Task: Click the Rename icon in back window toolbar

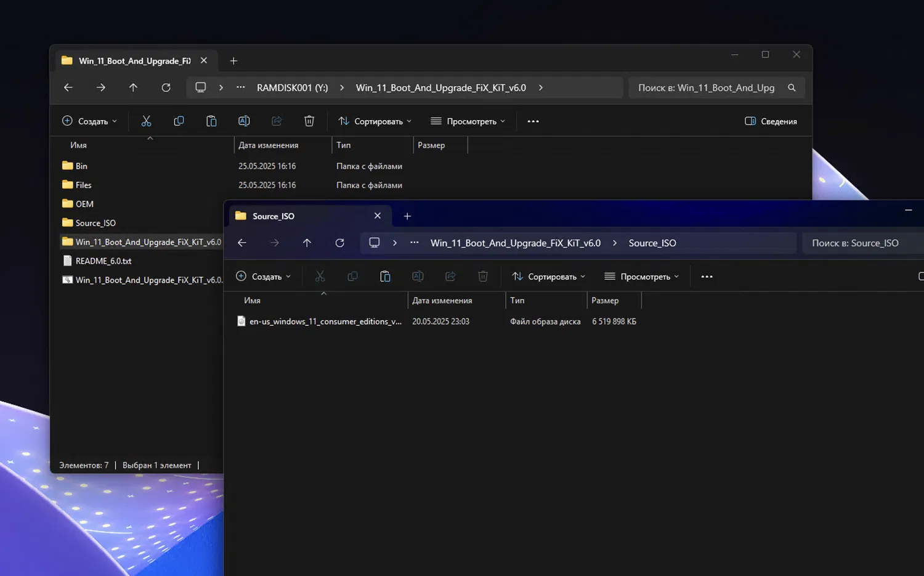Action: tap(244, 121)
